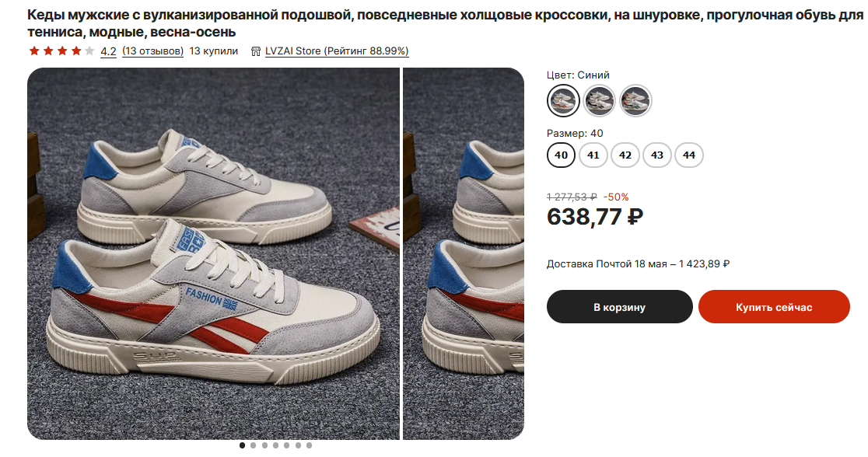Viewport: 868px width, 457px height.
Task: Select the first blue color swatch
Action: pyautogui.click(x=563, y=101)
